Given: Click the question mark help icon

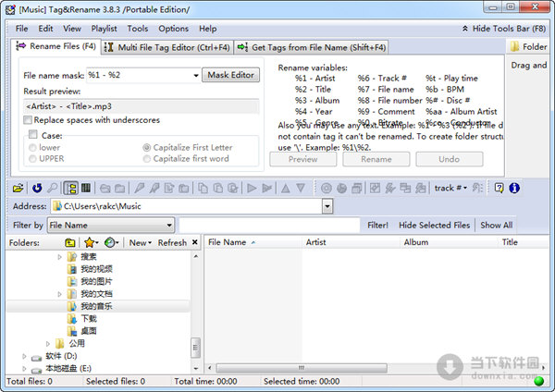Looking at the screenshot, I should tap(499, 188).
